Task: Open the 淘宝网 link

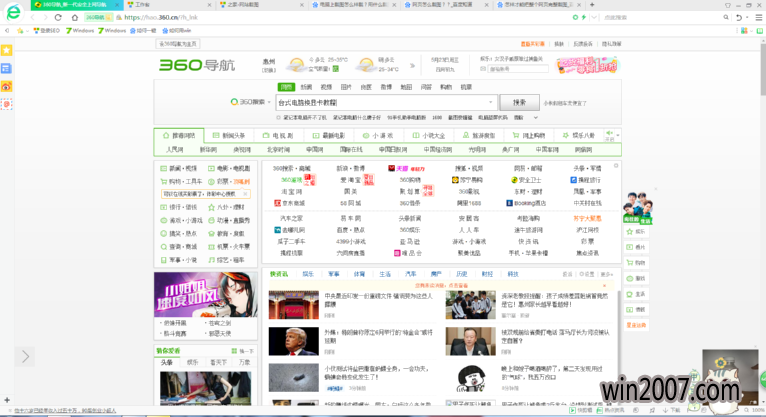Action: coord(291,192)
